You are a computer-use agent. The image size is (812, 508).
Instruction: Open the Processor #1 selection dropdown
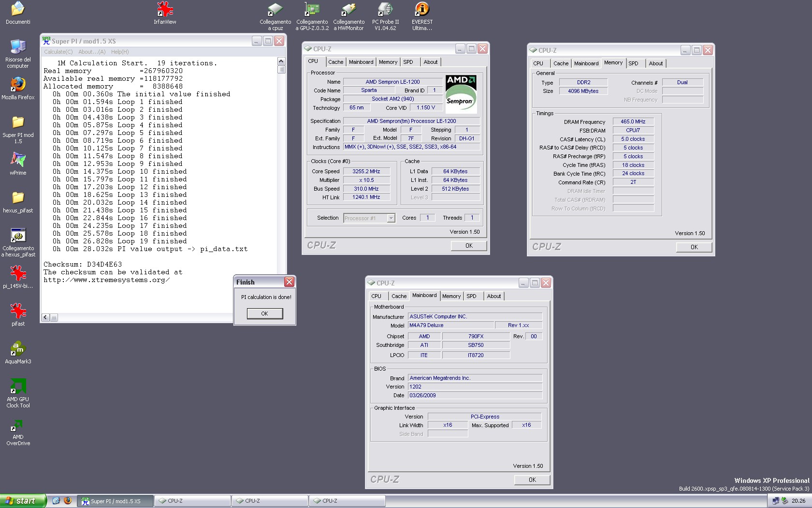[x=370, y=218]
